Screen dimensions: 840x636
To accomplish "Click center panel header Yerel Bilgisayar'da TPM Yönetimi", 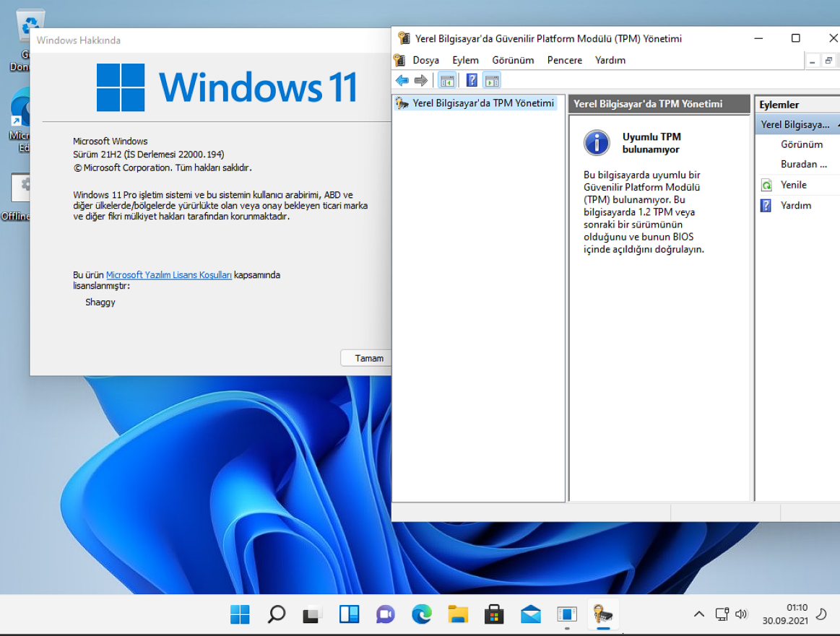I will coord(659,104).
